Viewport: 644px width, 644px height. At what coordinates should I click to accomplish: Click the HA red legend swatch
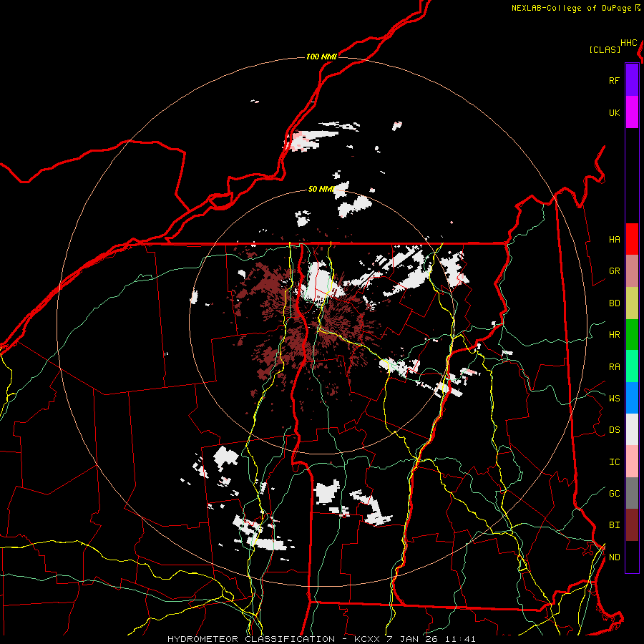pos(632,239)
